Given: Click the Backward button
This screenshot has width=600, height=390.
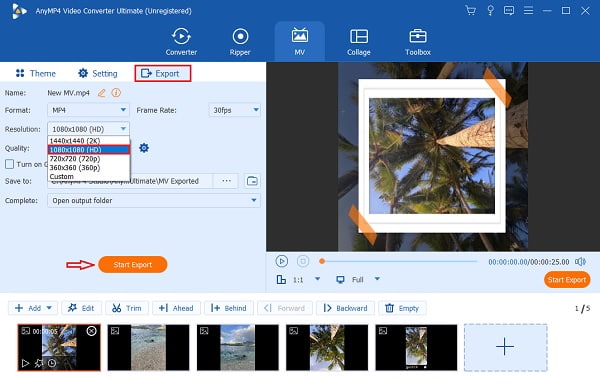Looking at the screenshot, I should pyautogui.click(x=346, y=308).
